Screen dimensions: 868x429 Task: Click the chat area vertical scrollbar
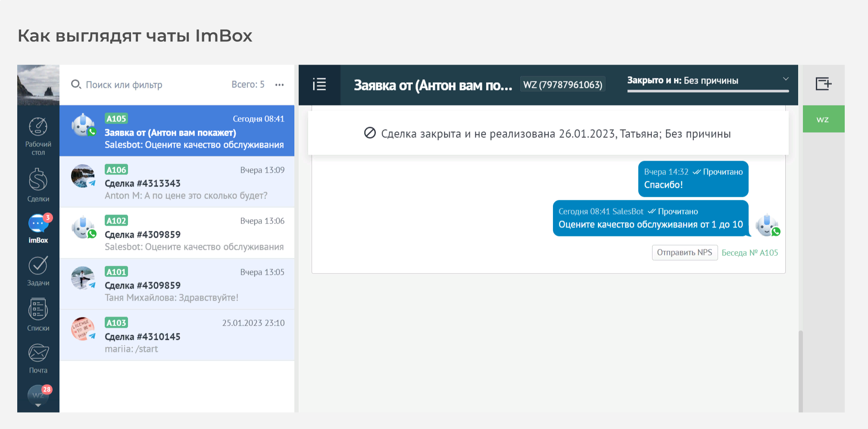point(800,370)
